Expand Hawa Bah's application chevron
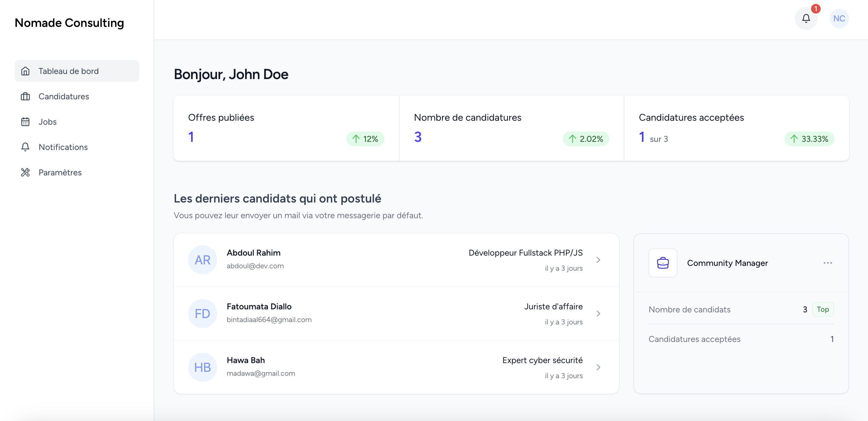The width and height of the screenshot is (868, 421). click(x=598, y=367)
